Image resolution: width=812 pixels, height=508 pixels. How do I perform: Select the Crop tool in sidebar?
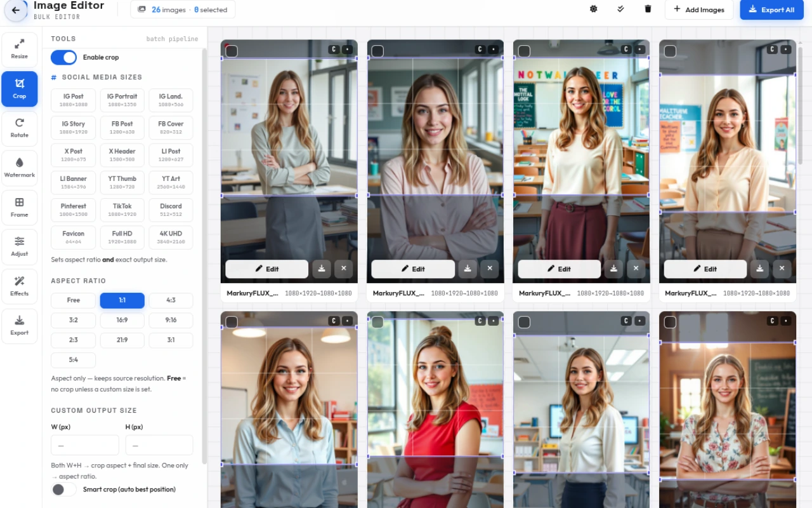(x=20, y=89)
